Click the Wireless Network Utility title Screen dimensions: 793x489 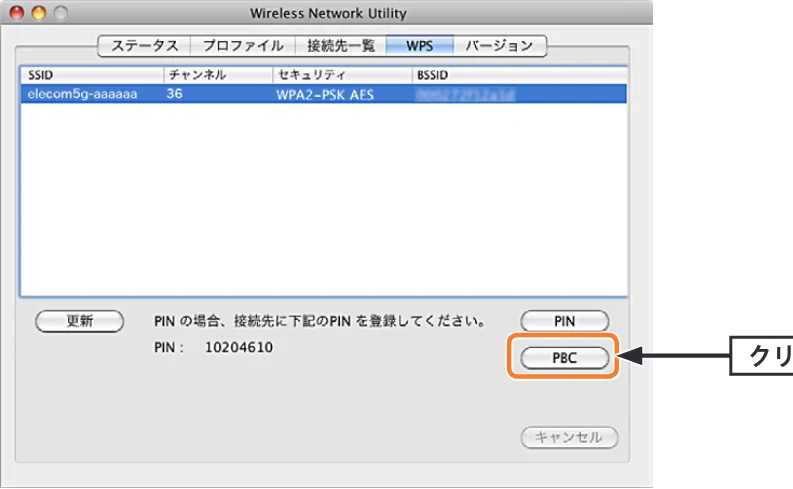328,13
